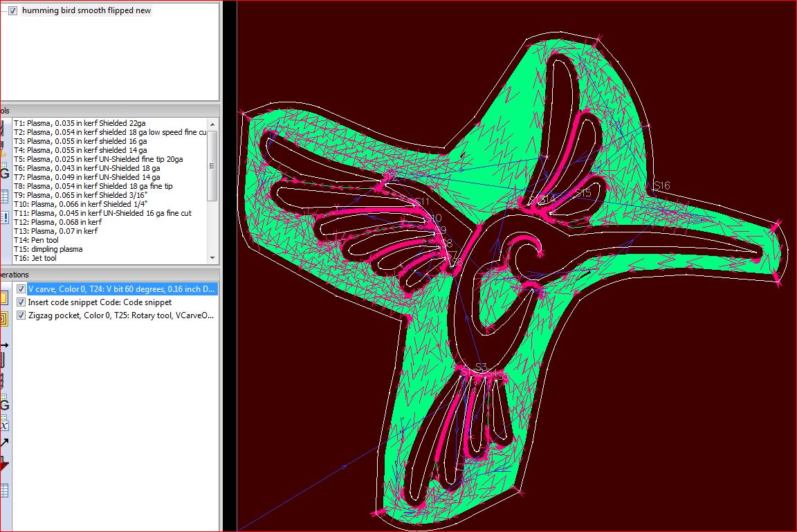
Task: Uncheck the humming bird smooth flipped new layer
Action: [x=13, y=11]
